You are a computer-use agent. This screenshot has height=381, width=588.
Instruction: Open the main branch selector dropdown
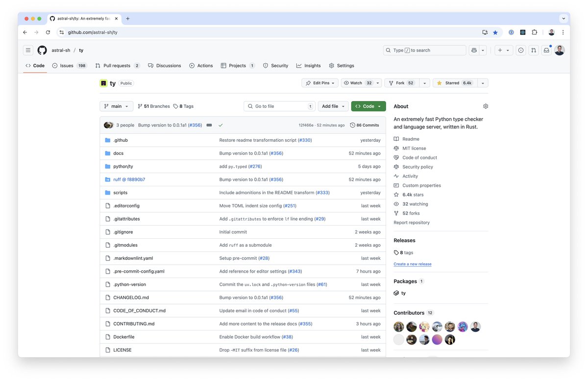[x=116, y=106]
